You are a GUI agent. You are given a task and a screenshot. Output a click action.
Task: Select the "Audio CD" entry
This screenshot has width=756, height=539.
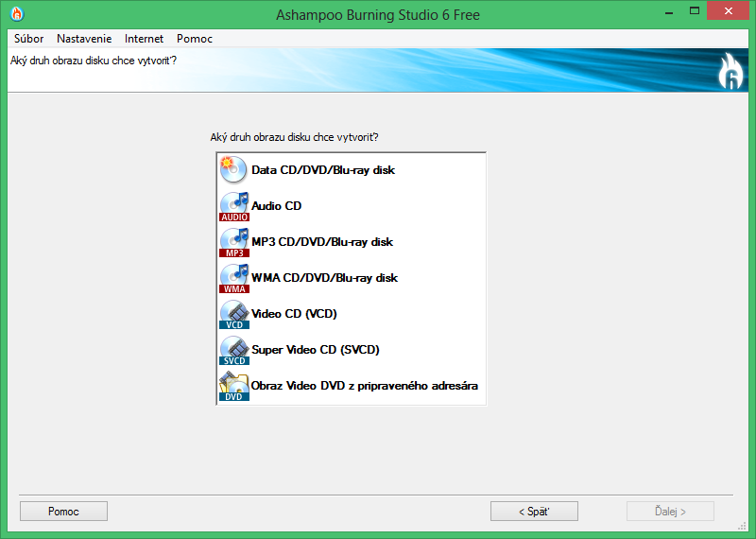(351, 206)
